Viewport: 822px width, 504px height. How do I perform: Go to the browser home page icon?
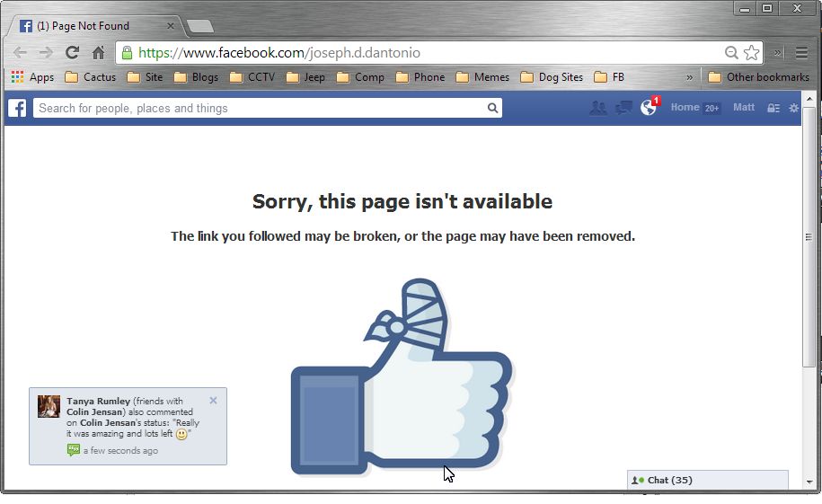click(98, 52)
